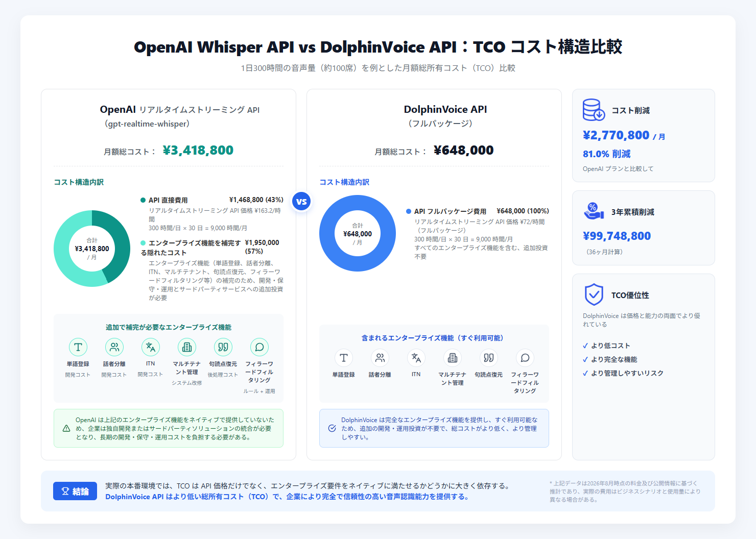Click the 句読点復元 quote icon in the OpenAI panel
This screenshot has width=756, height=539.
click(x=223, y=347)
